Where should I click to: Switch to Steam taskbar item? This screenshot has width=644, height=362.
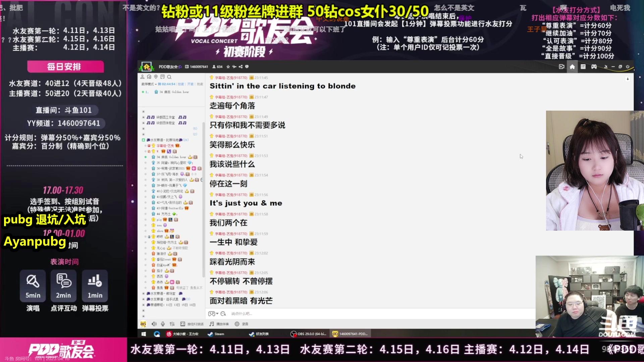click(216, 334)
